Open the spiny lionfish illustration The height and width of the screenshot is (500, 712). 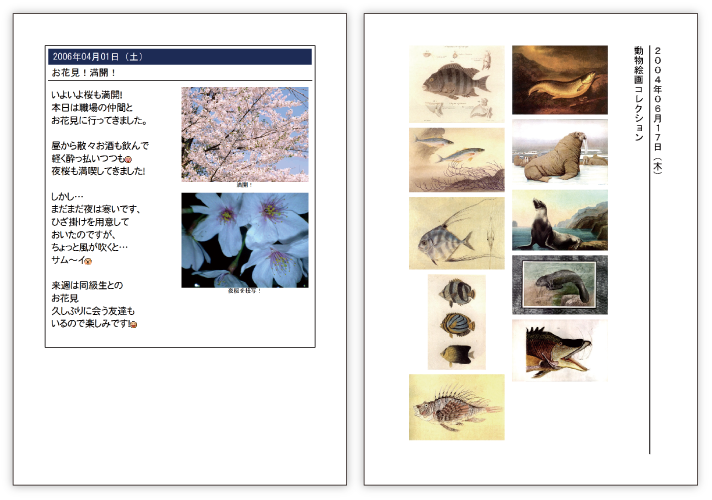pos(456,407)
